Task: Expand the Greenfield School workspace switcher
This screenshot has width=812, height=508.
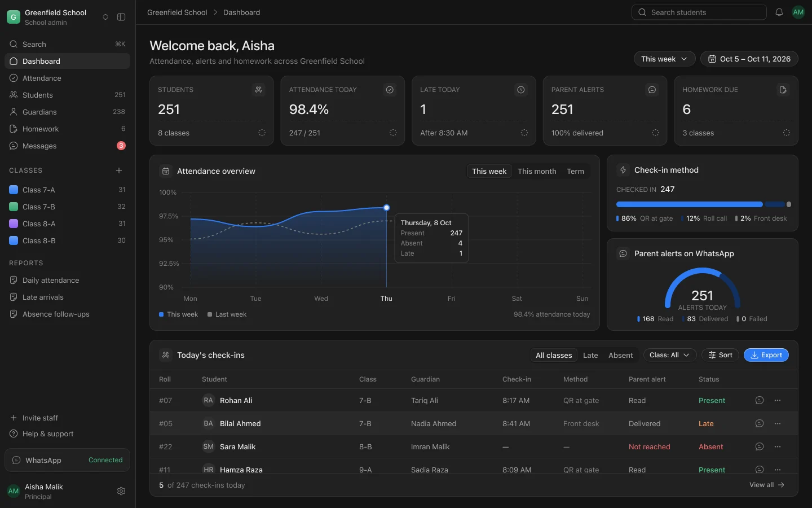Action: [105, 17]
